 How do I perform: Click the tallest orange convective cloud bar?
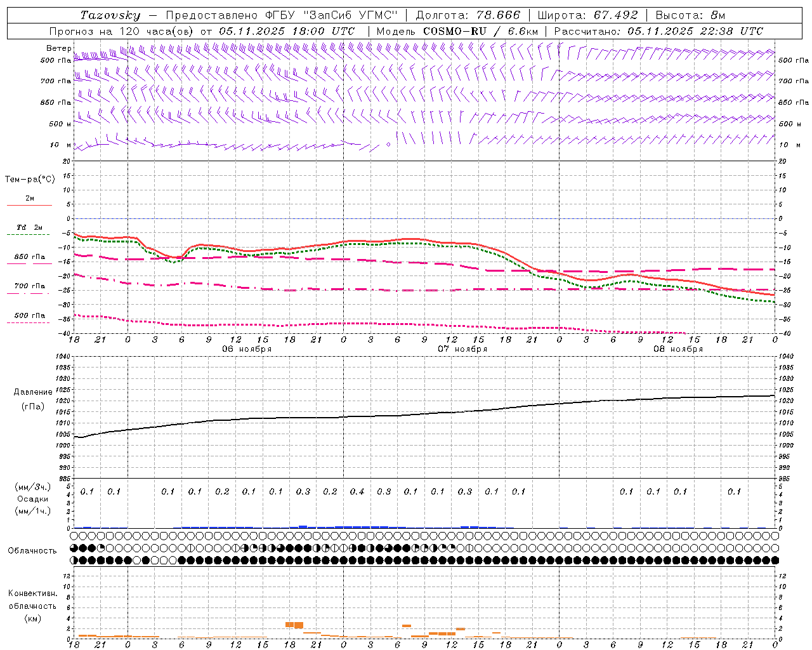coord(299,625)
